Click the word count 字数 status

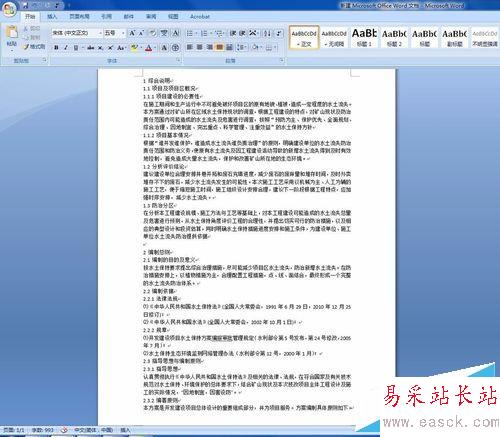(x=43, y=430)
